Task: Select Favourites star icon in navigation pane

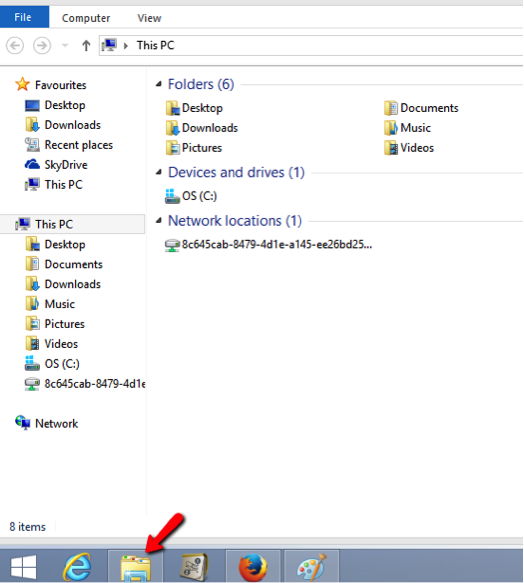Action: point(22,84)
